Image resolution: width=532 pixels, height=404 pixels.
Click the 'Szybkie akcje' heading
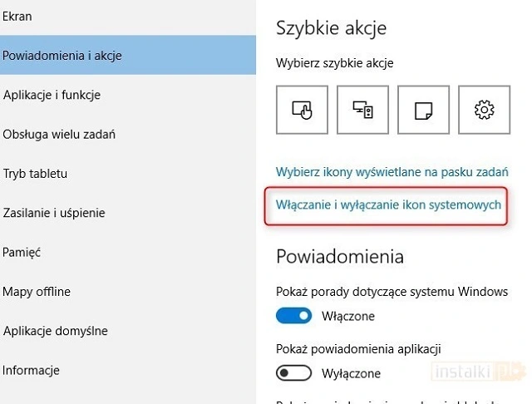click(x=331, y=28)
